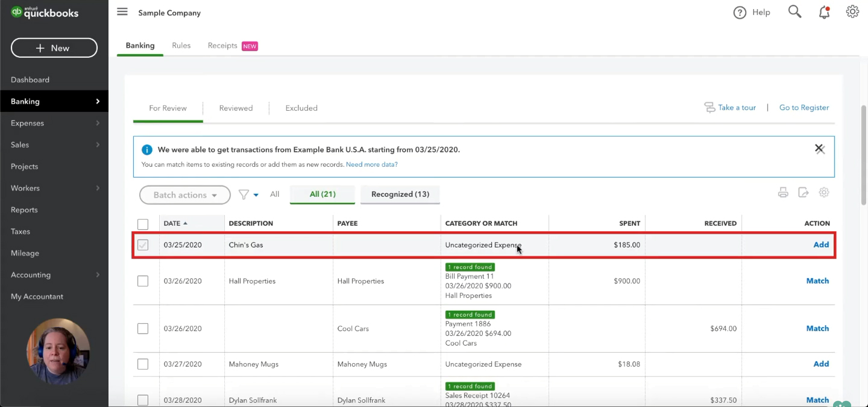The width and height of the screenshot is (868, 407).
Task: Expand the Sales sidebar submenu arrow
Action: [98, 144]
